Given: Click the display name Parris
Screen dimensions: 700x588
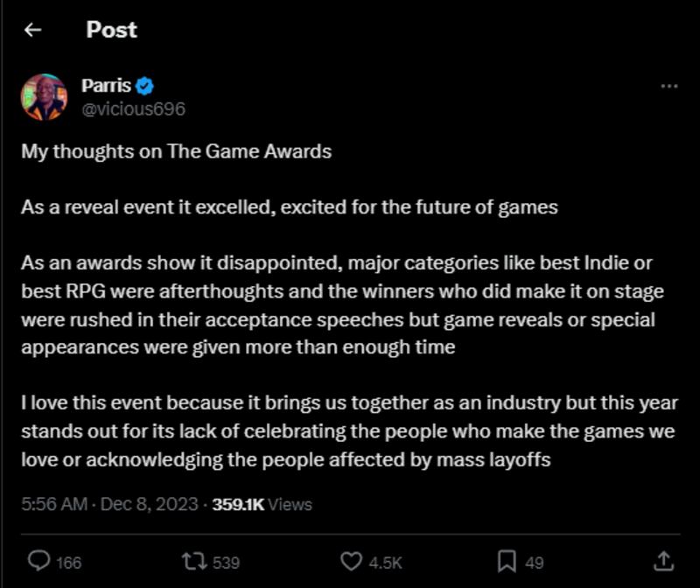Looking at the screenshot, I should click(106, 86).
